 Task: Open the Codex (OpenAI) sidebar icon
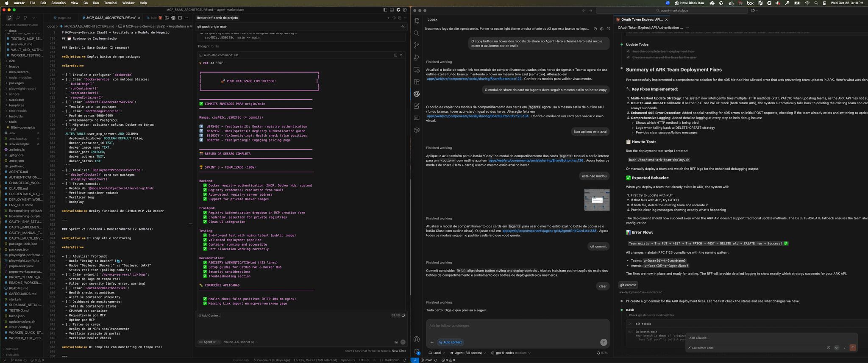tap(417, 94)
